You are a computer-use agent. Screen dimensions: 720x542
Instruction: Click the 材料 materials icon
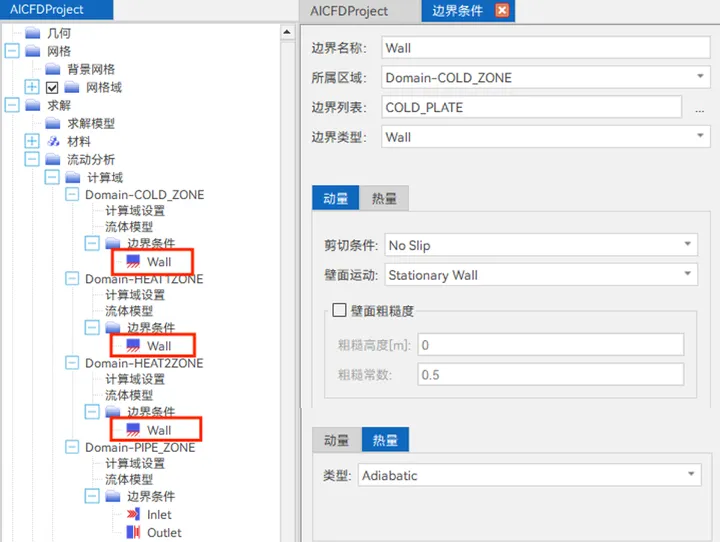click(x=53, y=141)
